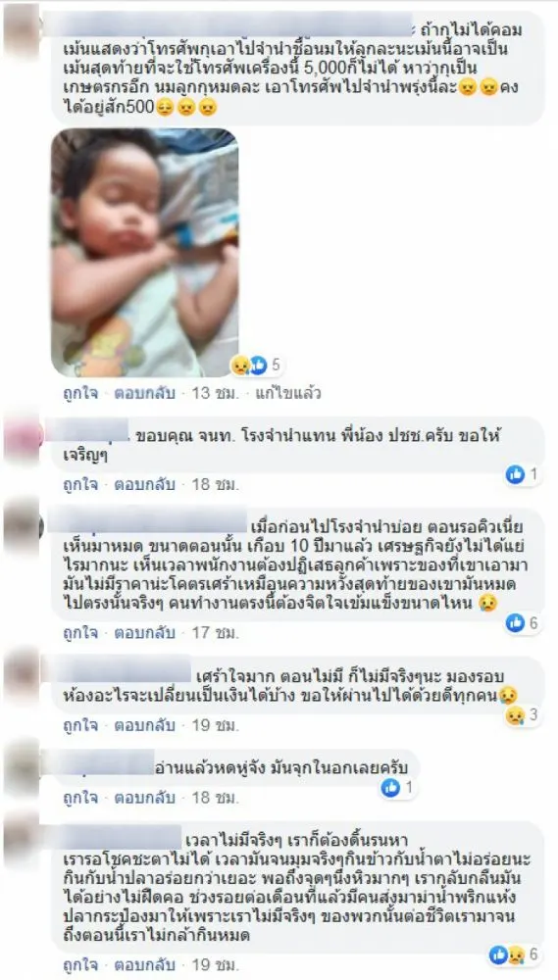Click the blurred author name of the เวลาไม่มีจริงๆ comment
The image size is (558, 980).
coord(122,837)
